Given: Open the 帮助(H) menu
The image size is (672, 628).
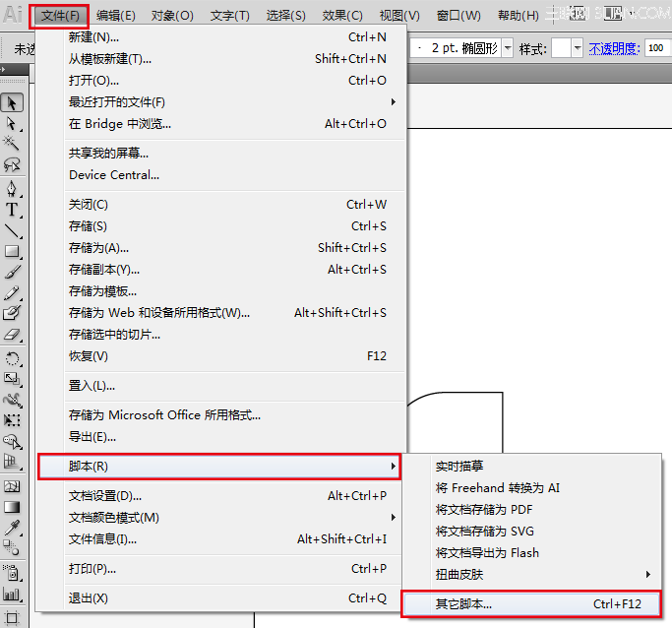Looking at the screenshot, I should (519, 16).
